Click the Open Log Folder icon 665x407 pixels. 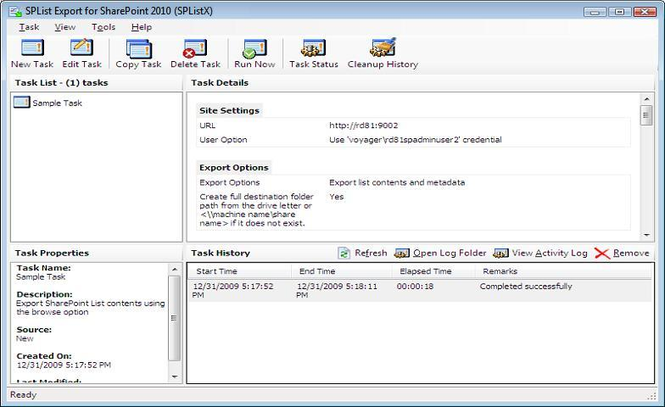[402, 253]
